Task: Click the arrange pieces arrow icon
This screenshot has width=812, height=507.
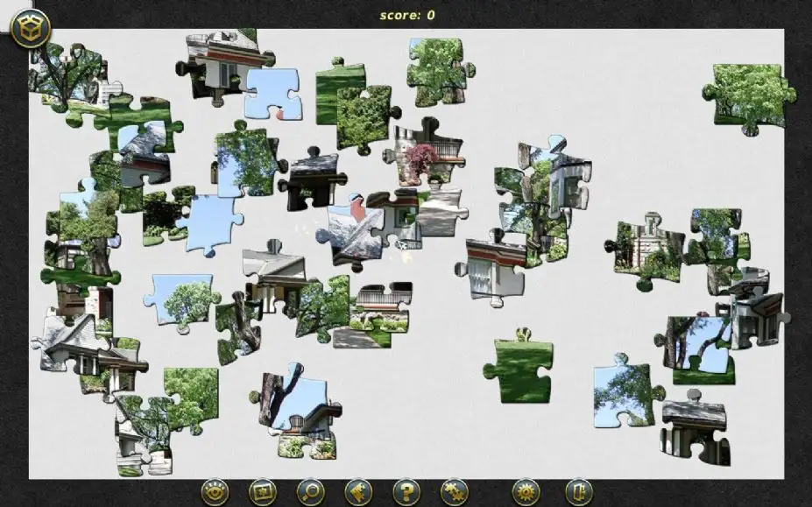Action: click(358, 491)
